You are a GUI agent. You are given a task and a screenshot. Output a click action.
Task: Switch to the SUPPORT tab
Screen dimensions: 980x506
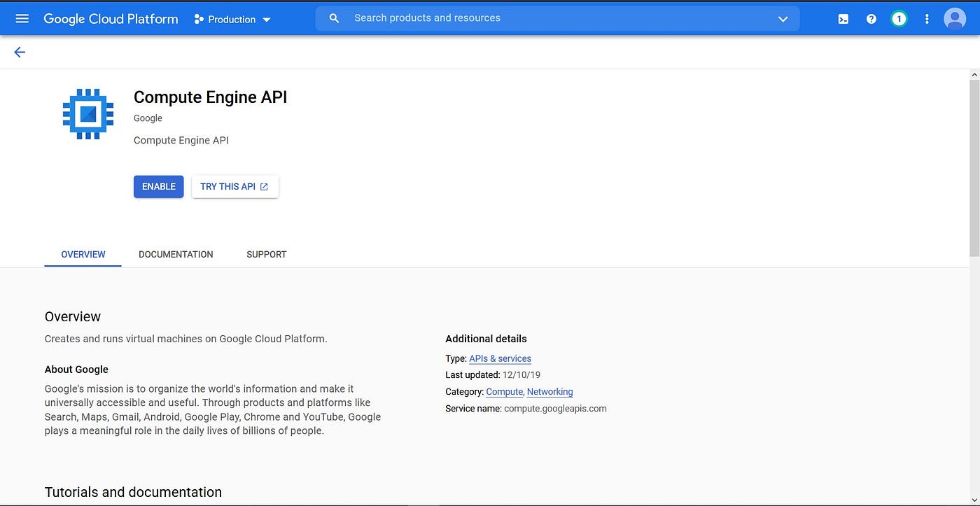(267, 254)
